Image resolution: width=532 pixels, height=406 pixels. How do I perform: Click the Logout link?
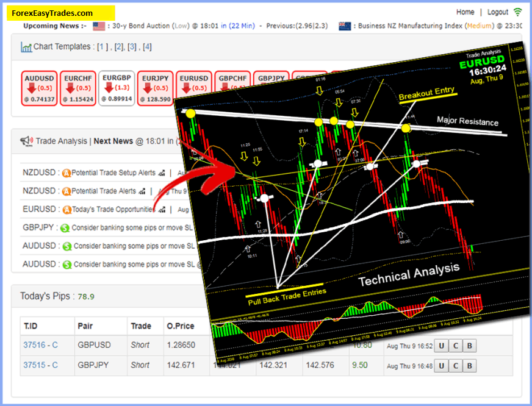click(498, 12)
